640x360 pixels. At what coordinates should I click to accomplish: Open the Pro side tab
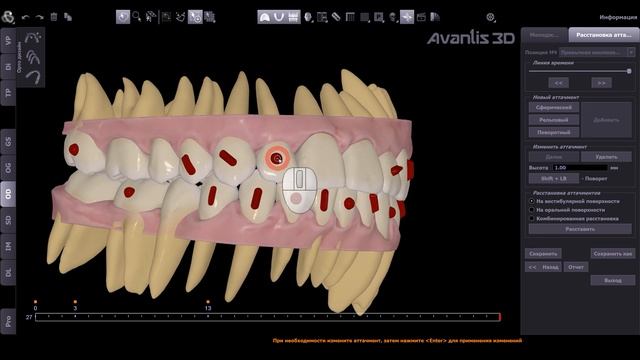[8, 321]
